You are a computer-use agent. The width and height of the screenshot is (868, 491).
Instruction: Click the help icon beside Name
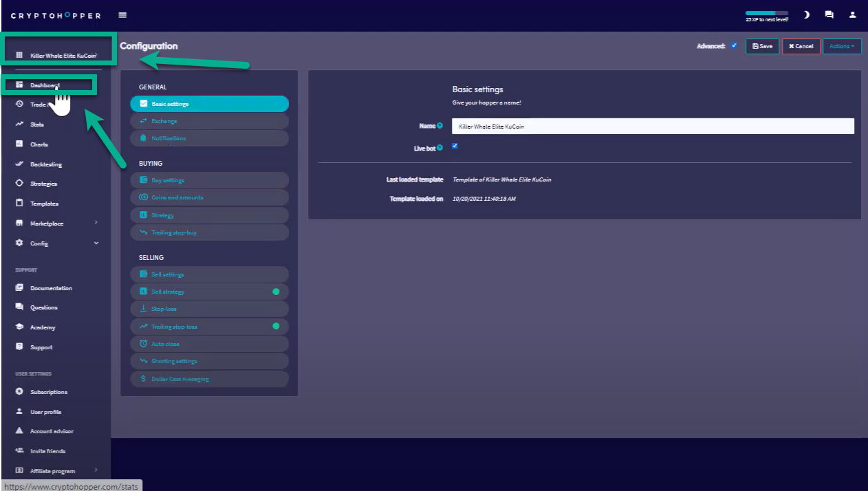pos(440,127)
